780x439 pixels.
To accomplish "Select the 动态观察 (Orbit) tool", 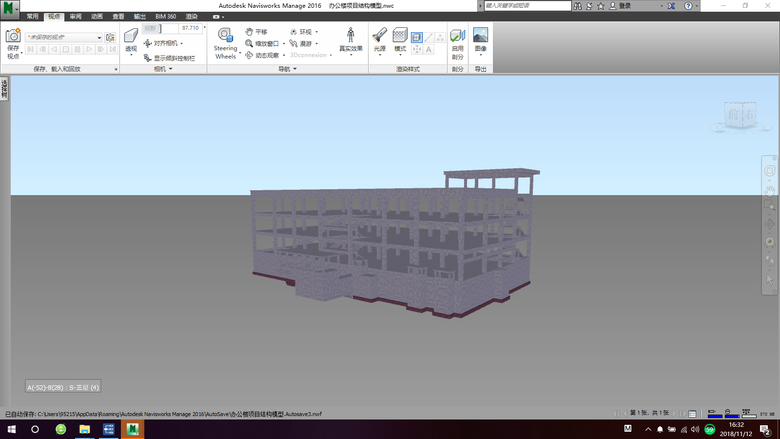I will tap(262, 55).
